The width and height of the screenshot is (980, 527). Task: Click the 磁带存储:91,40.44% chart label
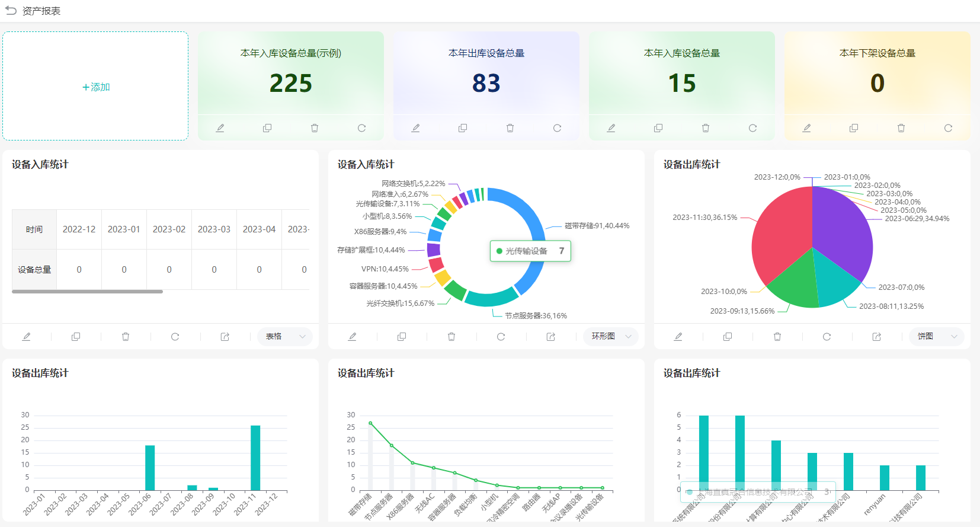pyautogui.click(x=597, y=226)
